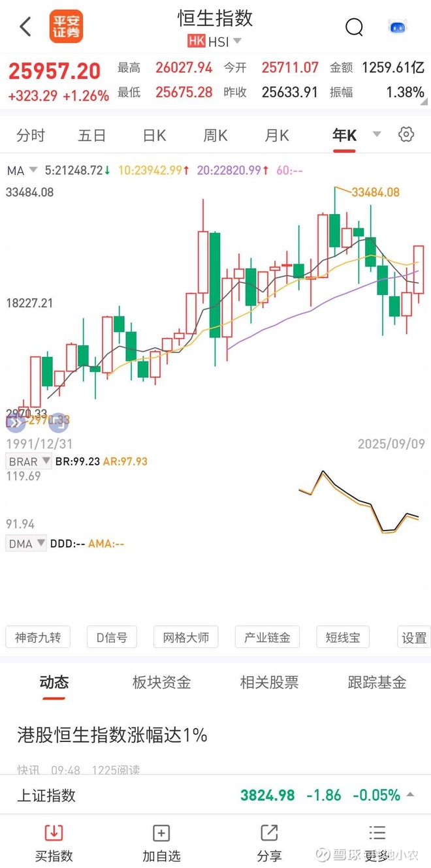Open chart settings gear icon
This screenshot has width=431, height=868.
(406, 134)
